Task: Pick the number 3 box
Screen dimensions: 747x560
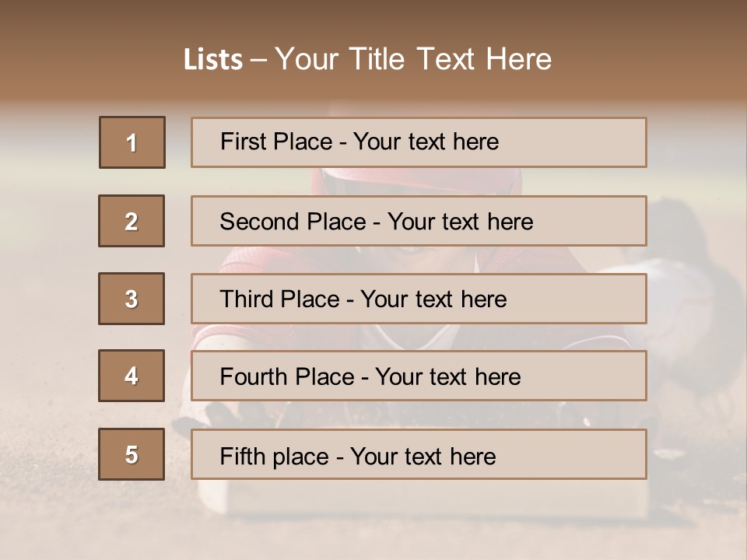Action: point(132,299)
